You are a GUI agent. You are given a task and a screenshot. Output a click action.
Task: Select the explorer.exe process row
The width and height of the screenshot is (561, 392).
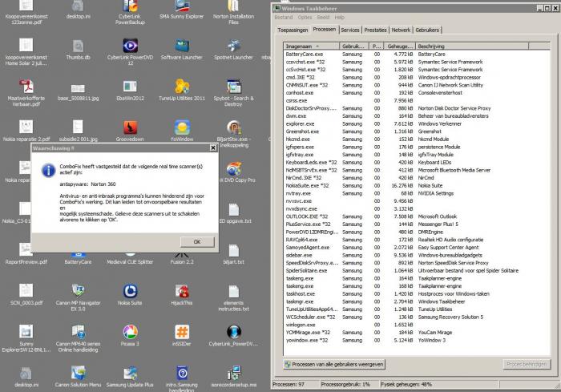417,124
